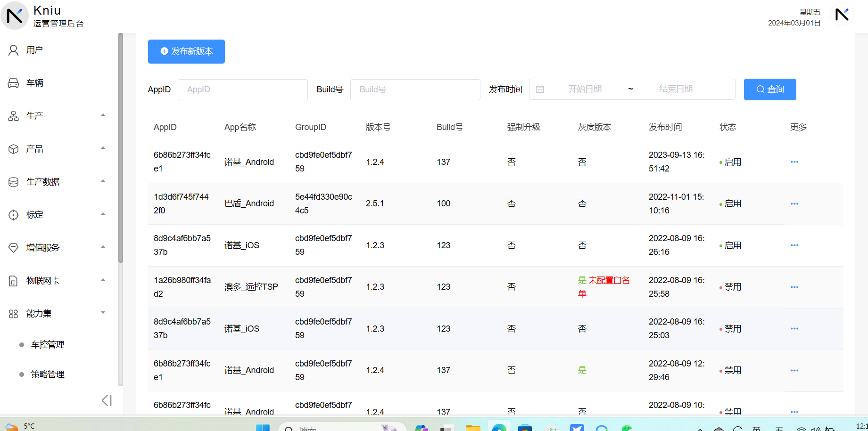Image resolution: width=868 pixels, height=431 pixels.
Task: Open more actions for the 2022-08-09 16:26:16 row
Action: tap(794, 245)
